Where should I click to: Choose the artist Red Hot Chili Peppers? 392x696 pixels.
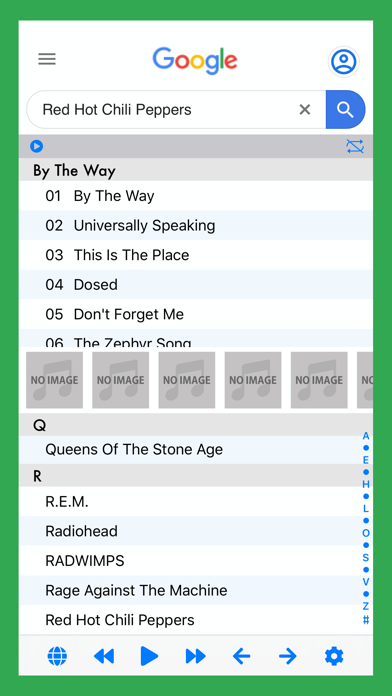pyautogui.click(x=196, y=620)
